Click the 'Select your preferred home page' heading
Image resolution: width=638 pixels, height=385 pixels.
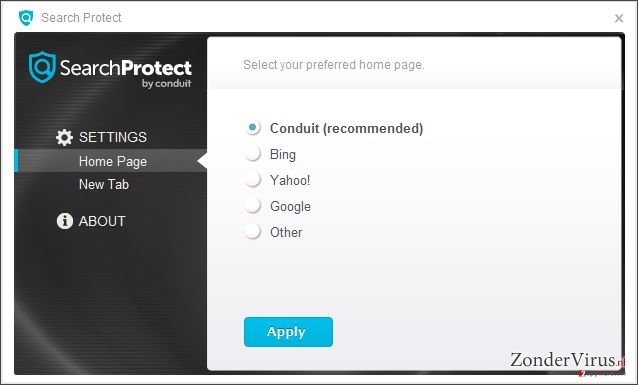tap(334, 65)
